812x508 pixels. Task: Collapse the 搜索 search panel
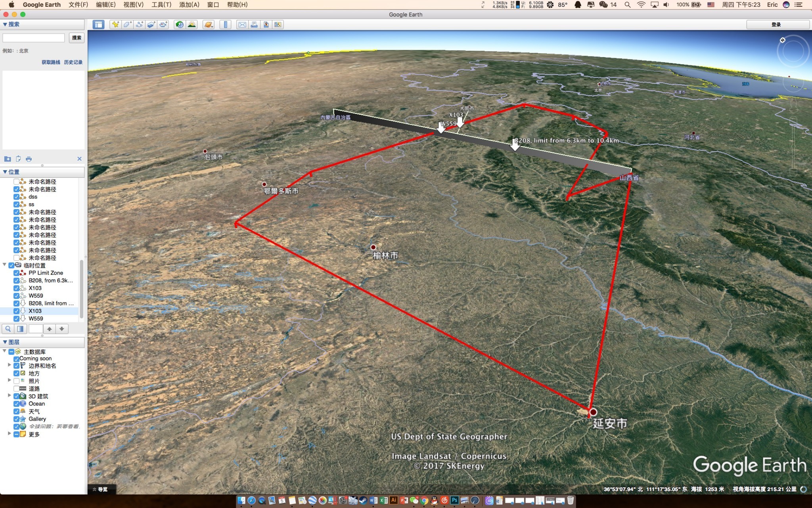click(x=5, y=24)
